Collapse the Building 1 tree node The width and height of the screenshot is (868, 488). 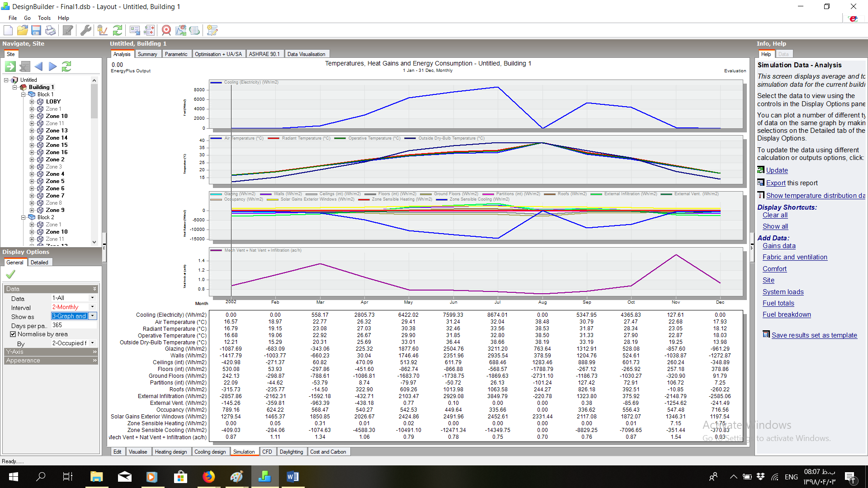tap(14, 87)
